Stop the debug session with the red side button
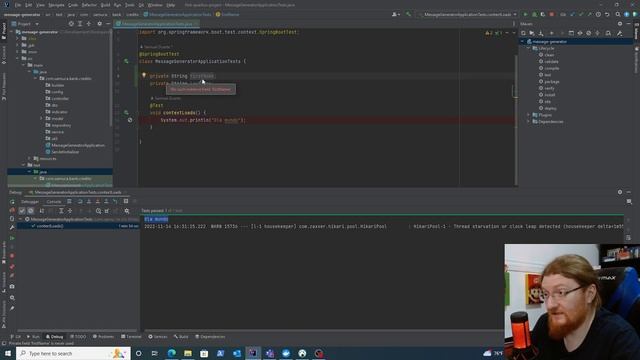 click(12, 256)
